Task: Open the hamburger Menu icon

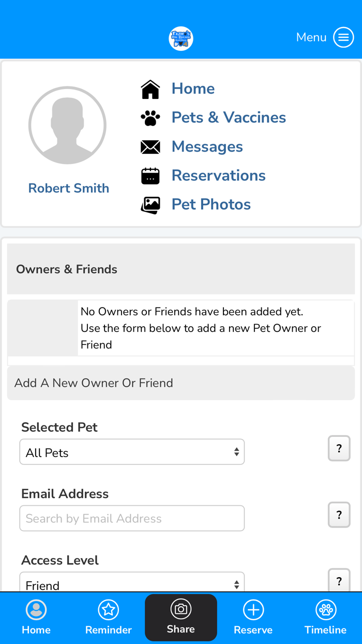Action: point(343,37)
